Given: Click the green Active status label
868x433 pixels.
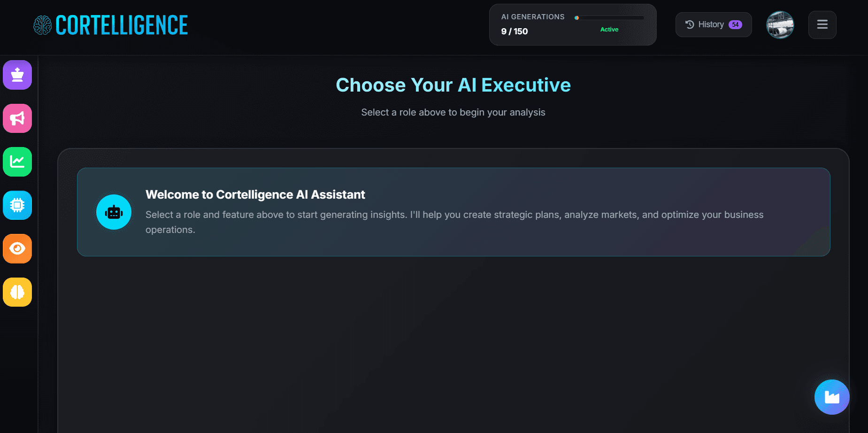Looking at the screenshot, I should point(609,30).
